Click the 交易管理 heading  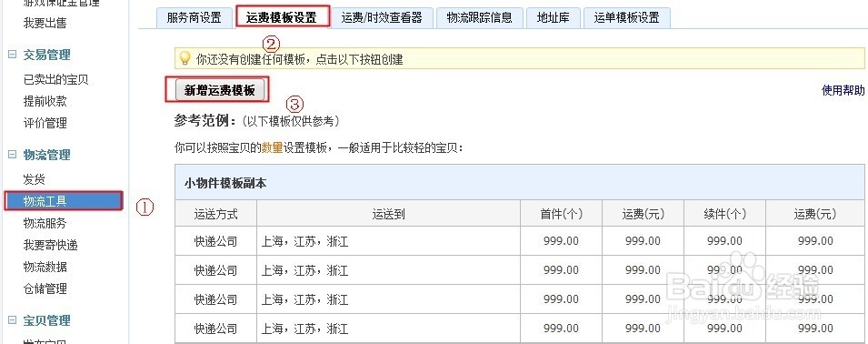46,55
